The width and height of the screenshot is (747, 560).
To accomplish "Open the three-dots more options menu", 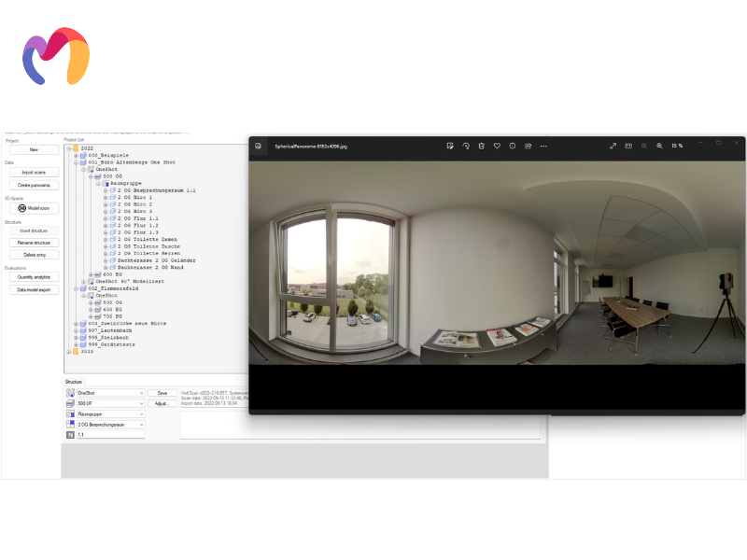I will point(543,146).
